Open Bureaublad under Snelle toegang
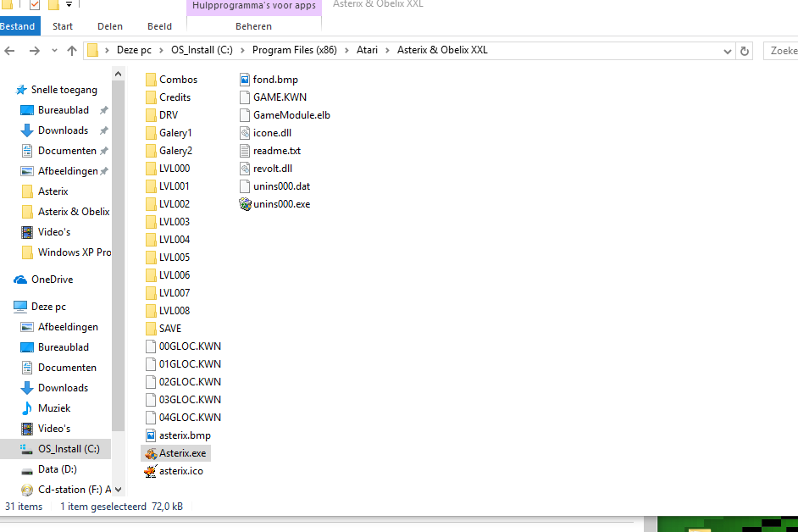 (63, 110)
